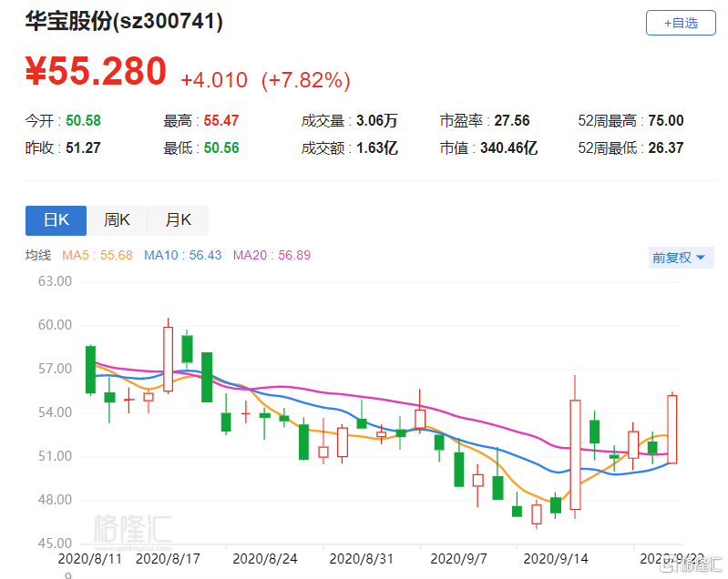Click the 最低 value 50.56
Image resolution: width=728 pixels, height=579 pixels.
[x=221, y=148]
